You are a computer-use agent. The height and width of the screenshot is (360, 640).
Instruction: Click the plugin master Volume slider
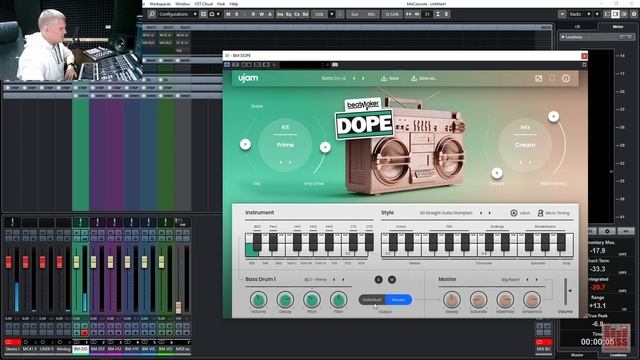[565, 291]
